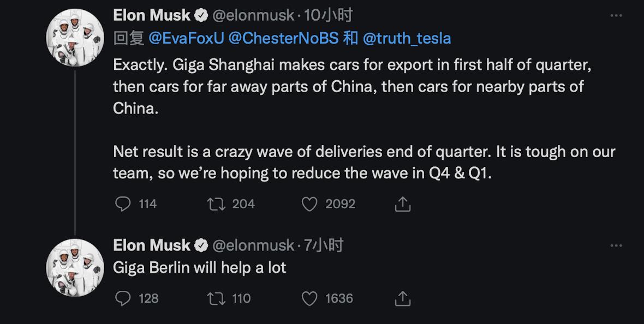Retweet the Giga Berlin tweet
The height and width of the screenshot is (324, 644).
click(x=216, y=298)
